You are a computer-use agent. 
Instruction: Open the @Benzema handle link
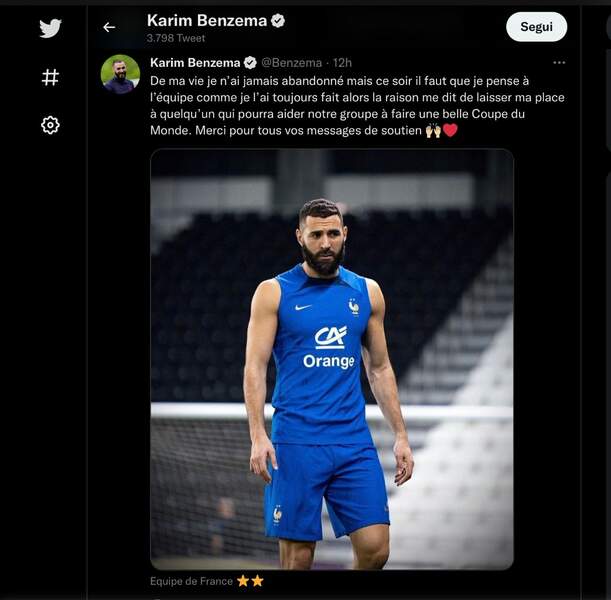[x=292, y=62]
